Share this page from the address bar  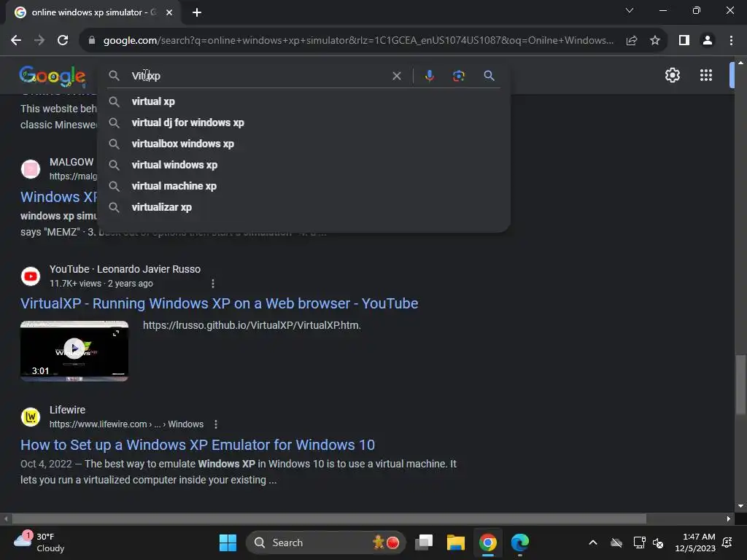pos(632,41)
